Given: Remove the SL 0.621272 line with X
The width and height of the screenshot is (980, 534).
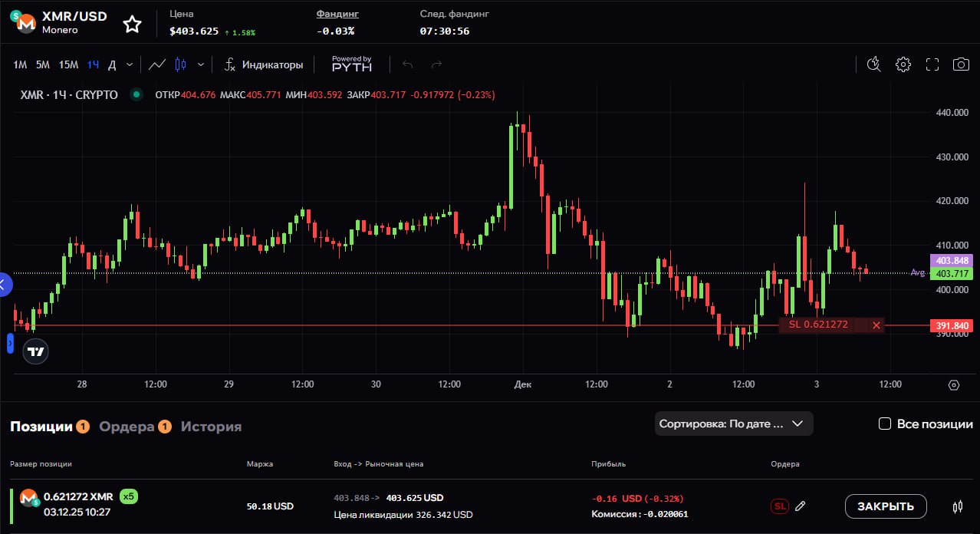Looking at the screenshot, I should [876, 325].
